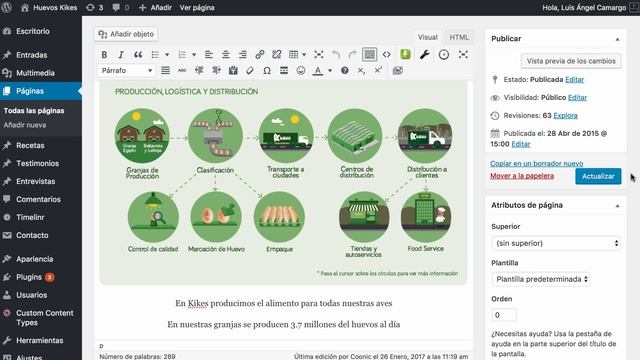This screenshot has width=640, height=360.
Task: Expand the bulleted list style arrow
Action: [167, 54]
